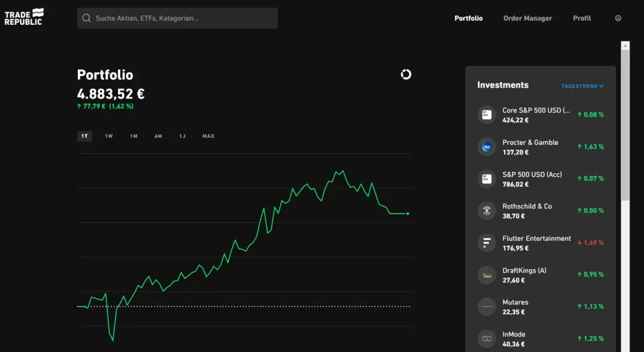Open the Tagestrend dropdown
644x352 pixels.
pos(582,86)
